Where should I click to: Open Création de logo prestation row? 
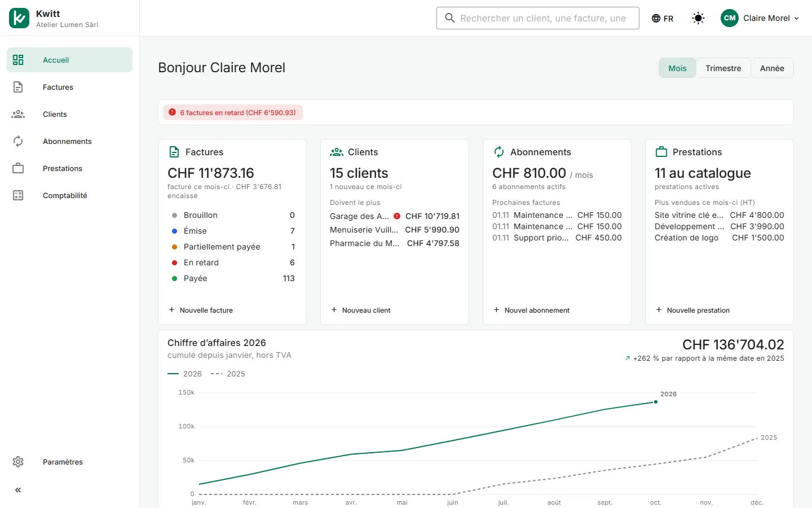pos(720,238)
